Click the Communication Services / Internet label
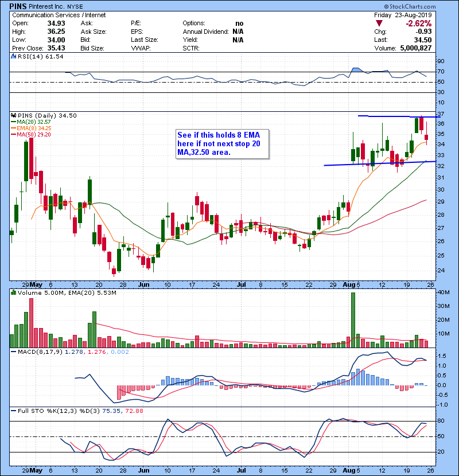The width and height of the screenshot is (459, 476). [x=59, y=15]
